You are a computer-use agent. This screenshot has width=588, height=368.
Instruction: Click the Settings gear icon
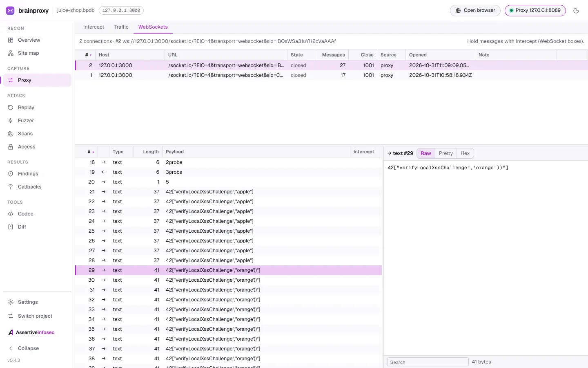click(11, 302)
